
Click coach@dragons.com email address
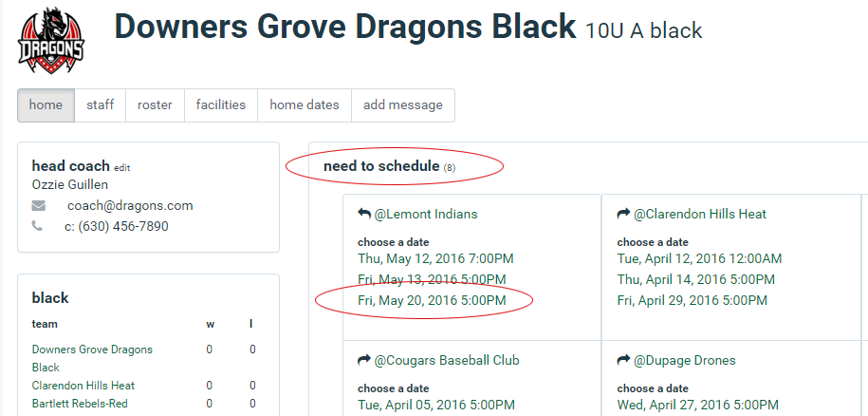[130, 206]
